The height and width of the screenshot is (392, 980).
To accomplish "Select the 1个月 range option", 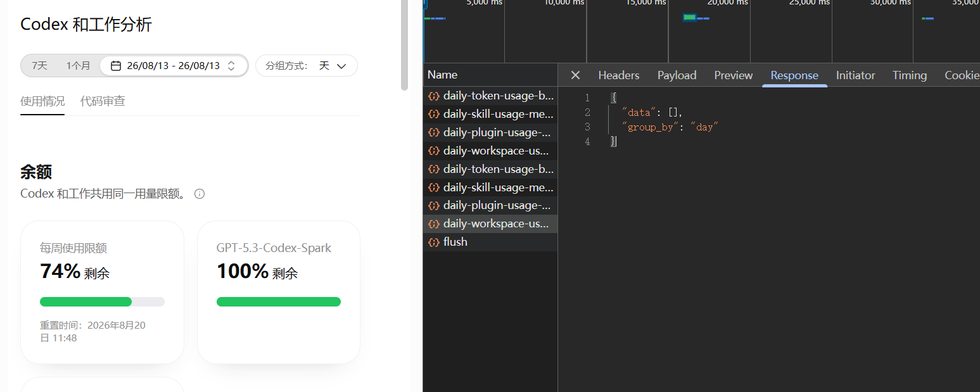I will (x=78, y=65).
